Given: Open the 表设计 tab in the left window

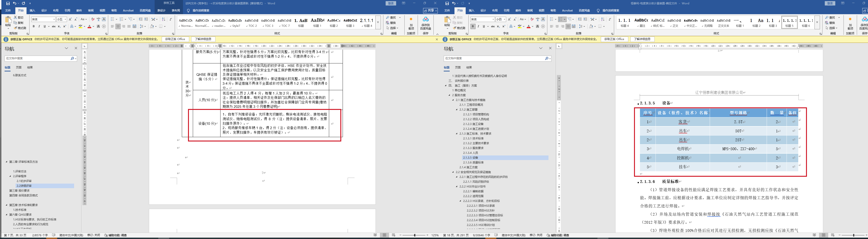Looking at the screenshot, I should click(161, 11).
